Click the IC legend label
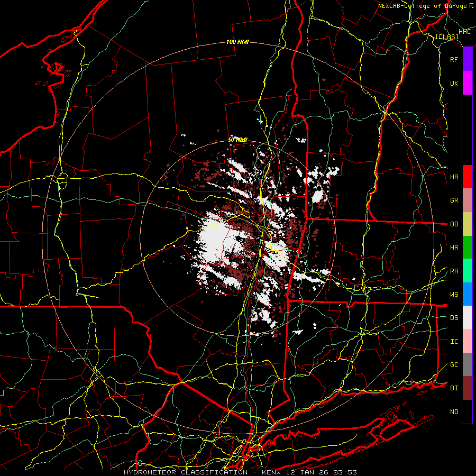476x476 pixels. point(454,342)
